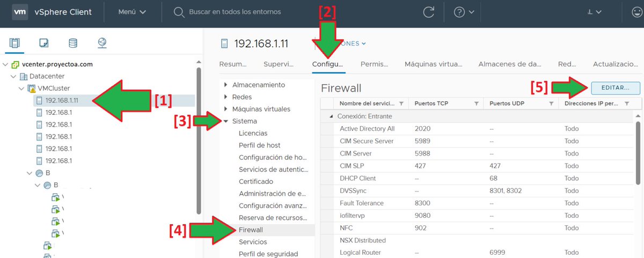This screenshot has width=644, height=258.
Task: Collapse the Sistema section
Action: (226, 121)
